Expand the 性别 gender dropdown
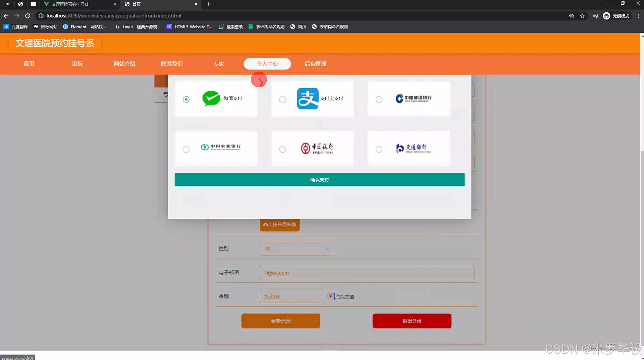This screenshot has width=644, height=360. [297, 249]
